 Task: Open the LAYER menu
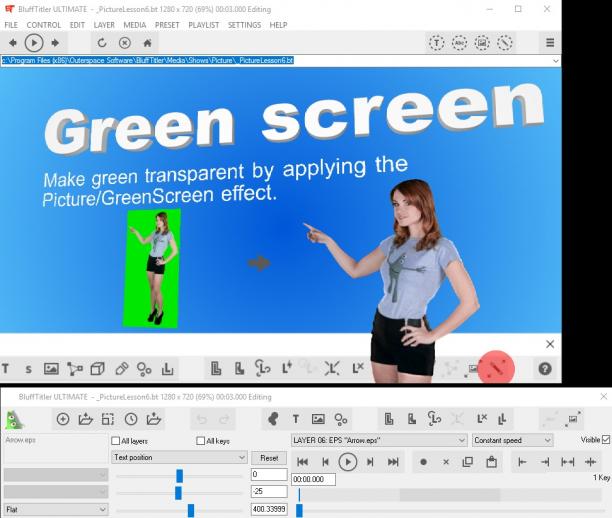[x=104, y=25]
